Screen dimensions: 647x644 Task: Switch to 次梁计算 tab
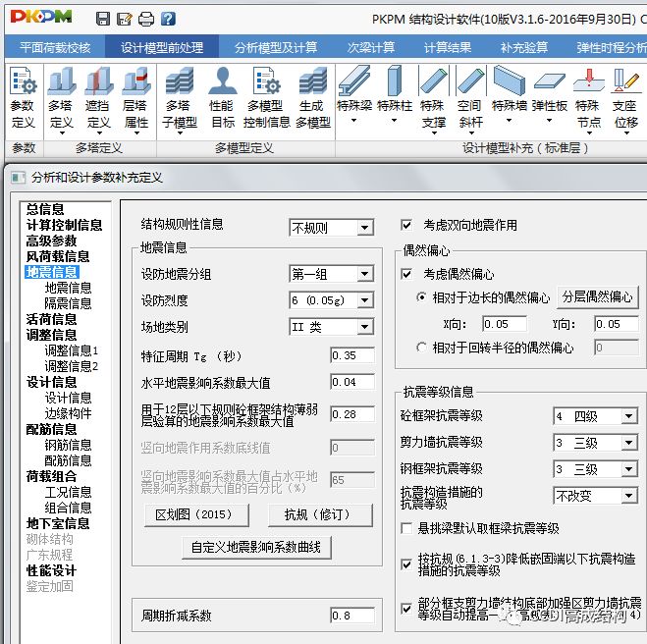point(370,47)
